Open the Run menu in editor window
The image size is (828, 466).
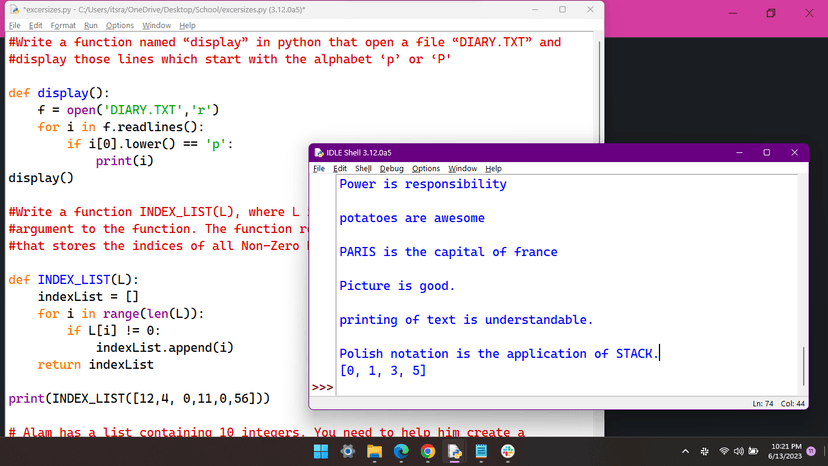[91, 25]
